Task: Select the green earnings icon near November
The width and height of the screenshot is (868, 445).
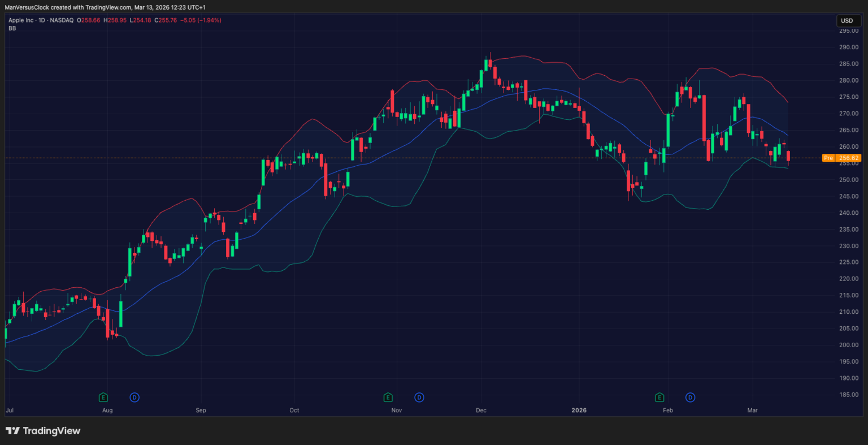Action: [x=388, y=398]
